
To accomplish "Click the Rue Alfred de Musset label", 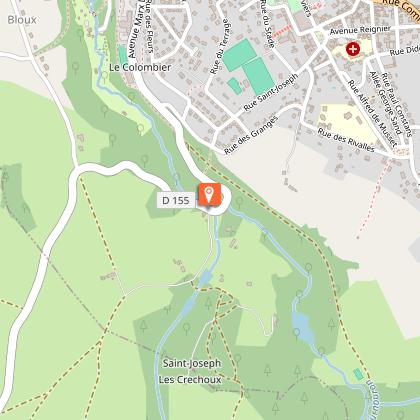I will (372, 113).
